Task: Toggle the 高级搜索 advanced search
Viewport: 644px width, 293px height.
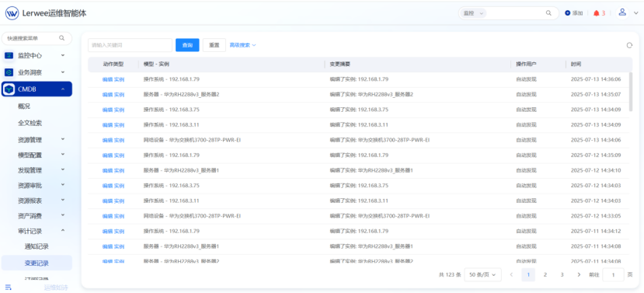Action: point(242,45)
